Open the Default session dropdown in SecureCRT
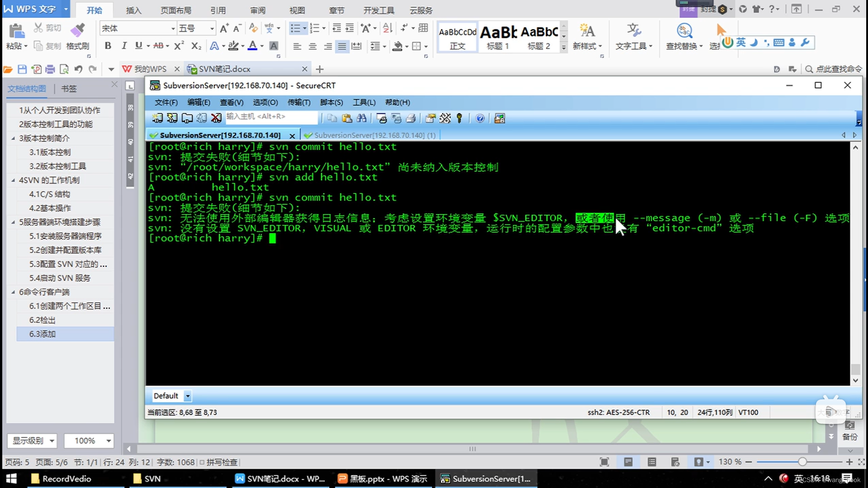 pos(188,396)
